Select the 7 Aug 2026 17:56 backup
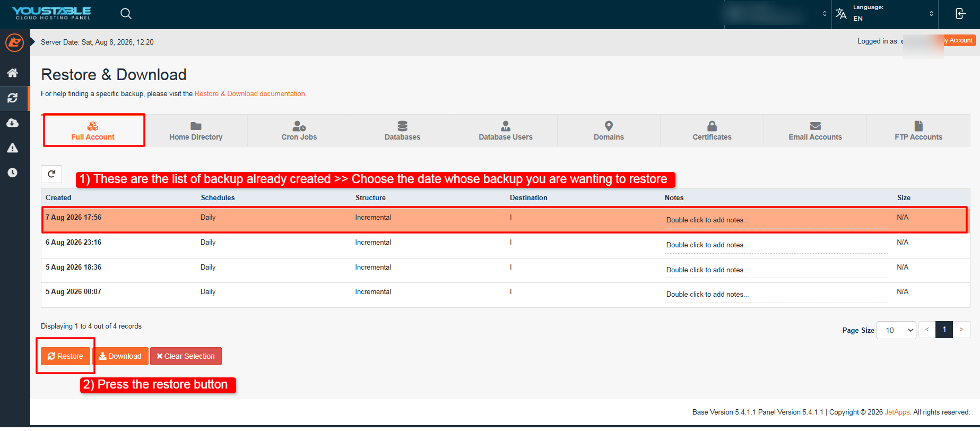The image size is (980, 431). [x=505, y=220]
